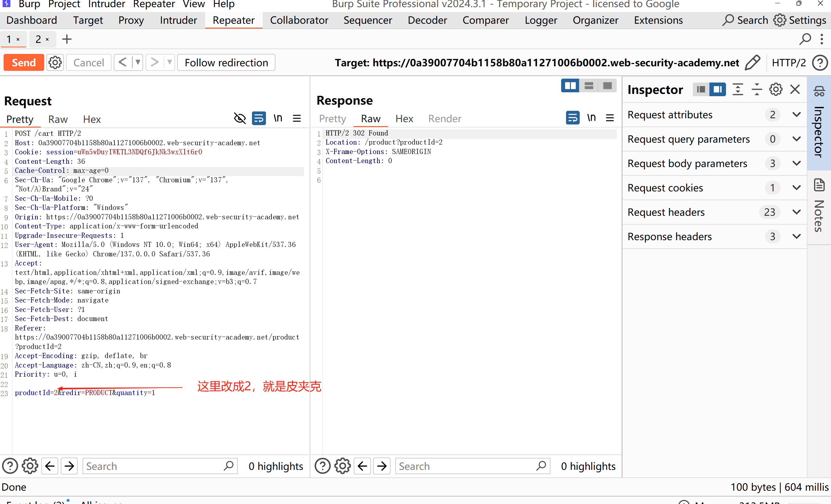Edit target with the pencil icon

point(752,63)
